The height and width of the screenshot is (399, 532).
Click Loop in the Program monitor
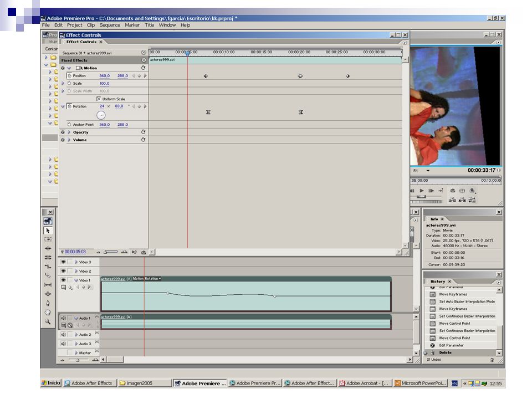(453, 191)
